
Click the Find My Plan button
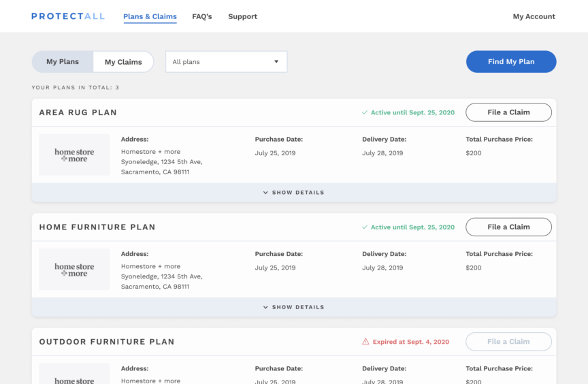tap(511, 61)
